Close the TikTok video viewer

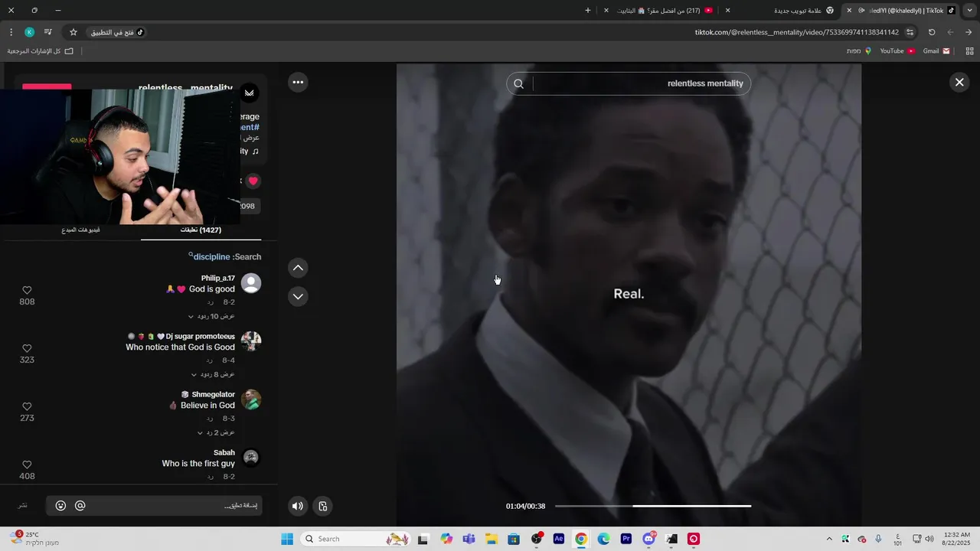(959, 82)
